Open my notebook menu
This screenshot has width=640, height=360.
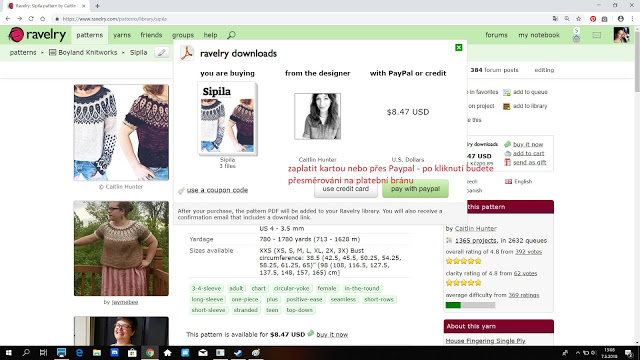pos(539,35)
